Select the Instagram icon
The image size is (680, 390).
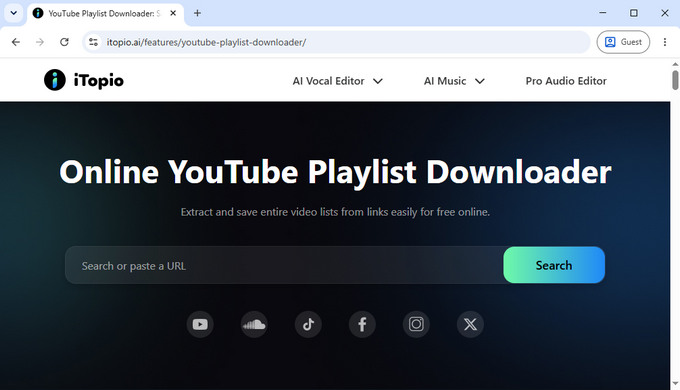tap(416, 324)
